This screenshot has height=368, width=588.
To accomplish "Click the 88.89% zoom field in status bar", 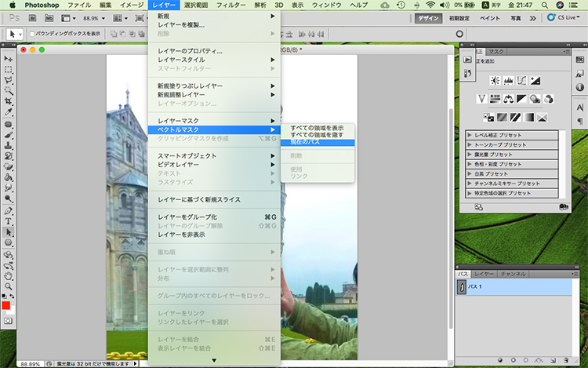I will (x=30, y=364).
